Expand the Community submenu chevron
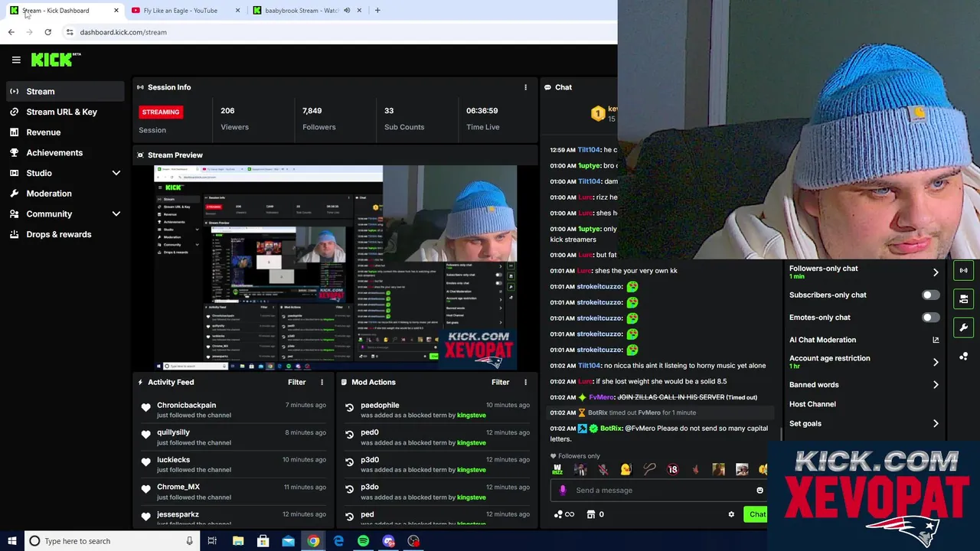The height and width of the screenshot is (551, 980). [x=116, y=214]
